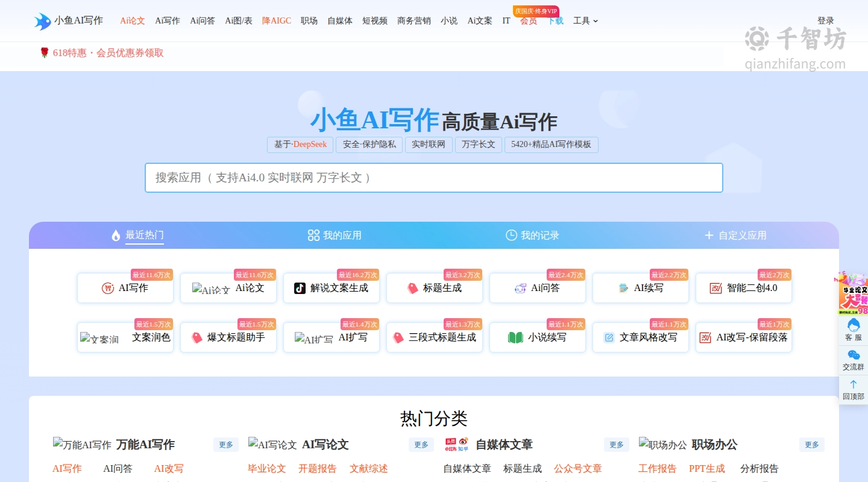Open the 会员 navigation menu item
This screenshot has height=482, width=868.
pos(529,20)
